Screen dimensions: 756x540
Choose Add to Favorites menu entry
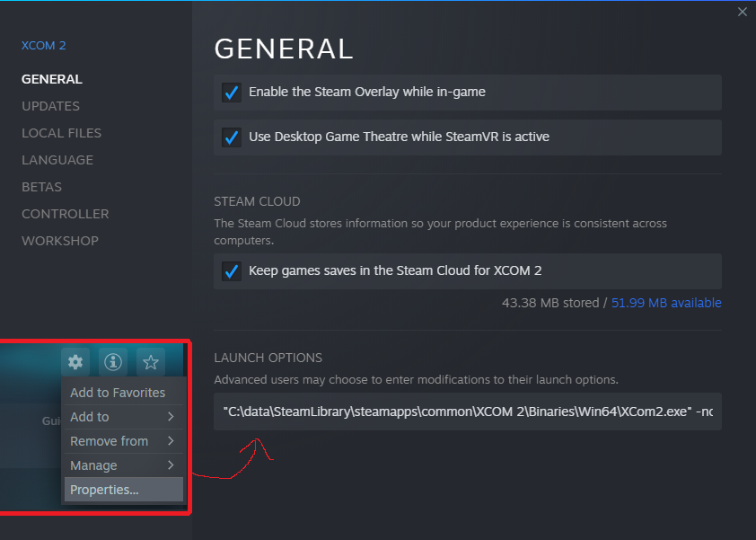pos(118,393)
